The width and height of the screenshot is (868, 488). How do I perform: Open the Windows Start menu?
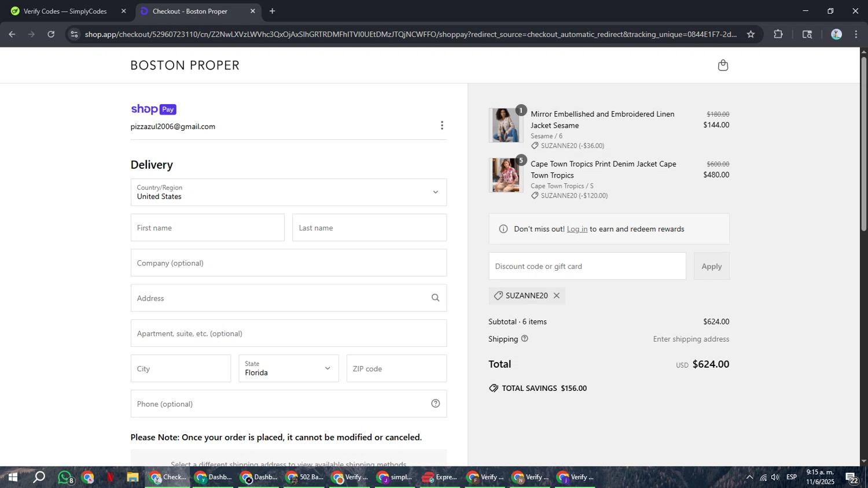(12, 477)
